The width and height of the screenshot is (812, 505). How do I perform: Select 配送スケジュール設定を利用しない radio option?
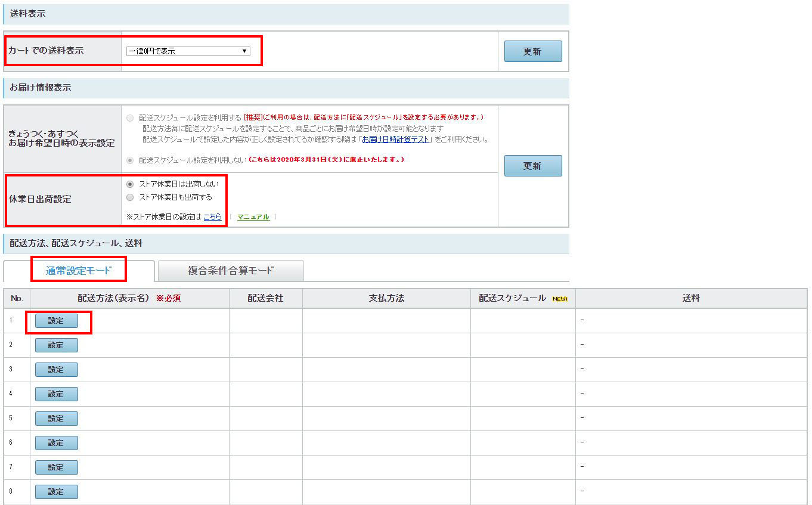pyautogui.click(x=130, y=160)
